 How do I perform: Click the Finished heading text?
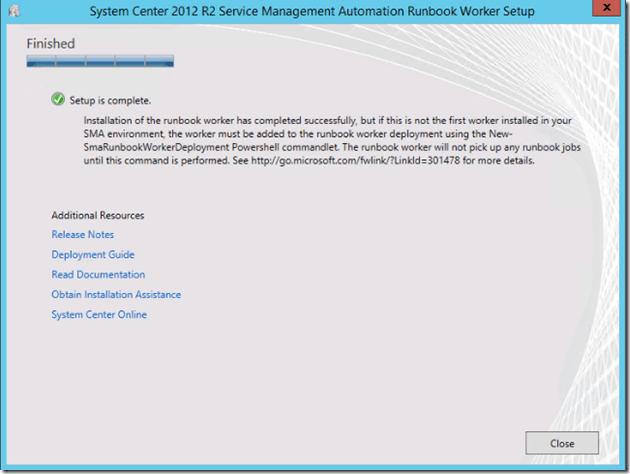[50, 44]
